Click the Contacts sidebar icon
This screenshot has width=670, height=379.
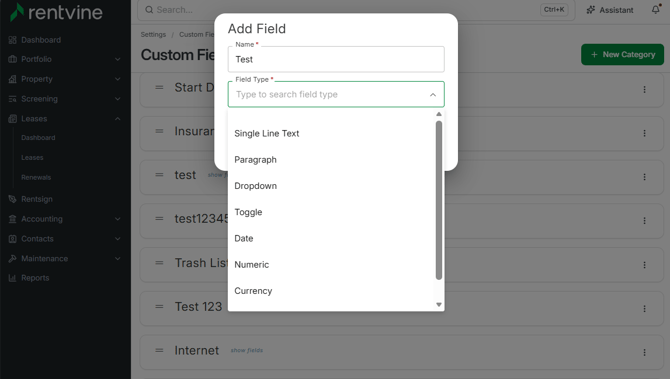(12, 239)
